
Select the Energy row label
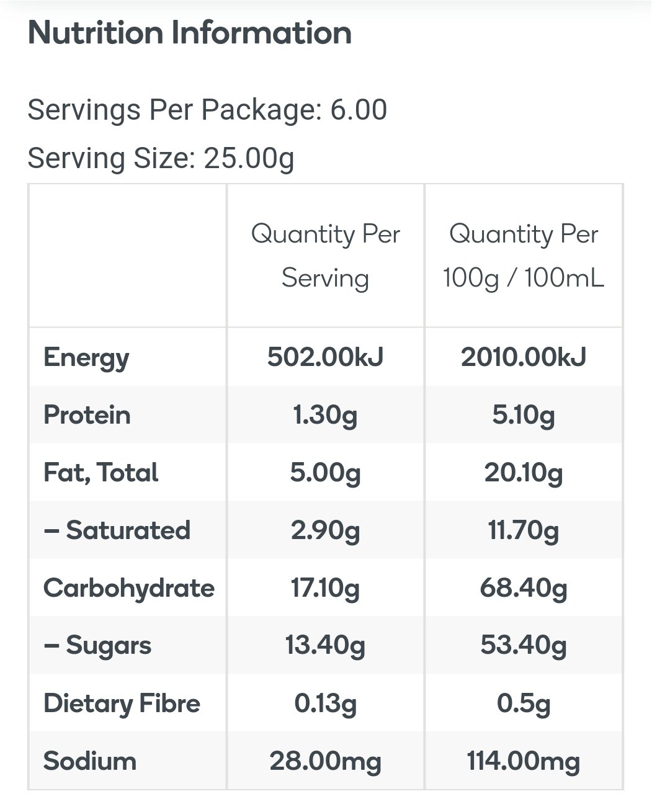[x=86, y=357]
